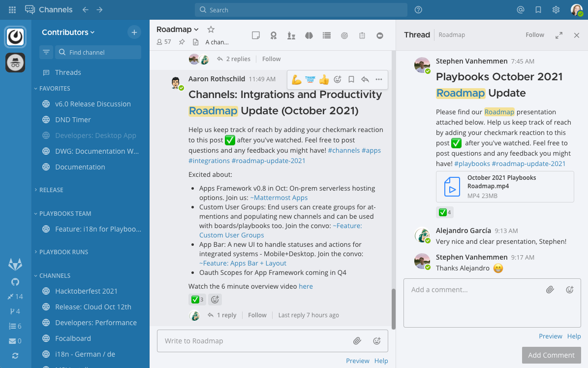Click the #roadmap-update-2021 hashtag link
The height and width of the screenshot is (368, 588).
(269, 161)
